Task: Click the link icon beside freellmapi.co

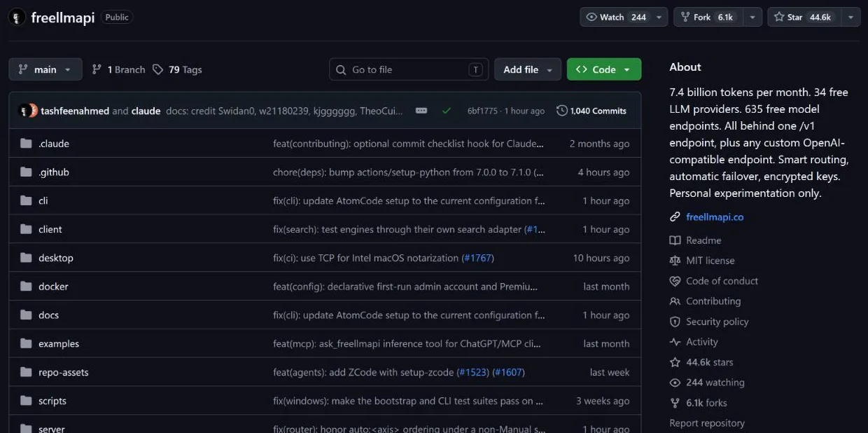Action: coord(675,217)
